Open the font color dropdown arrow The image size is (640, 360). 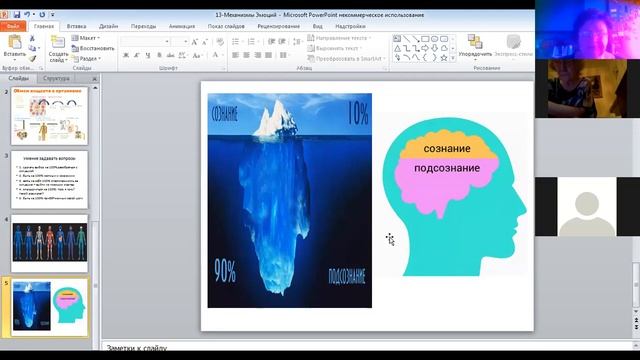223,55
